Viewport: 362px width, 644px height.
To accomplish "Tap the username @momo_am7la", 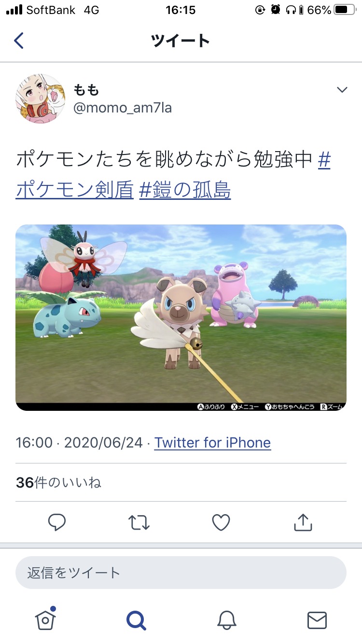I will [x=122, y=108].
